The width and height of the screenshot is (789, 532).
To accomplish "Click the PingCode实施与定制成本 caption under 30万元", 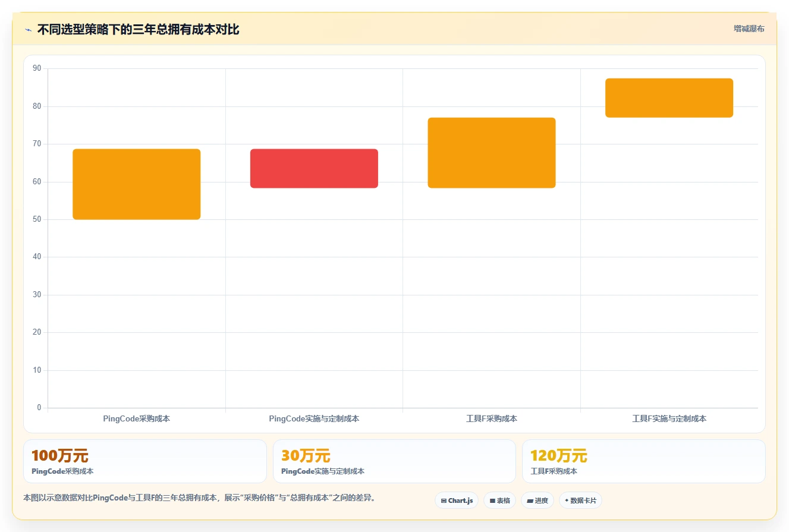I will click(x=323, y=471).
